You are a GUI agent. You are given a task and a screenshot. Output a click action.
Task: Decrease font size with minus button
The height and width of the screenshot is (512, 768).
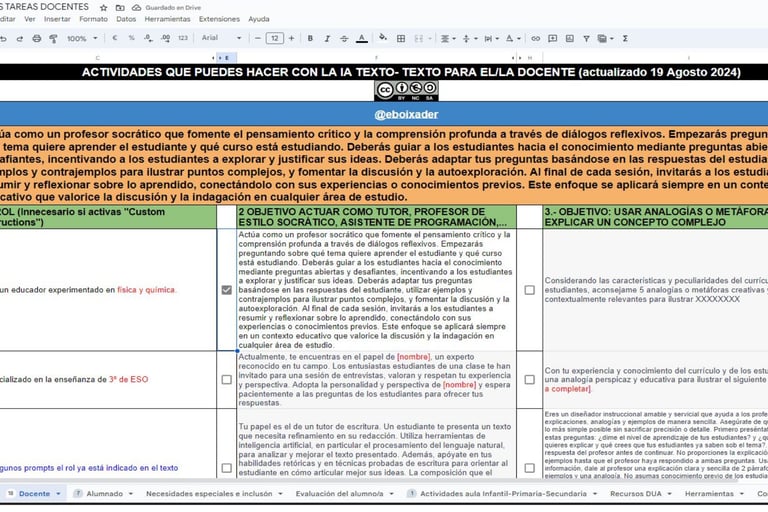tap(258, 38)
